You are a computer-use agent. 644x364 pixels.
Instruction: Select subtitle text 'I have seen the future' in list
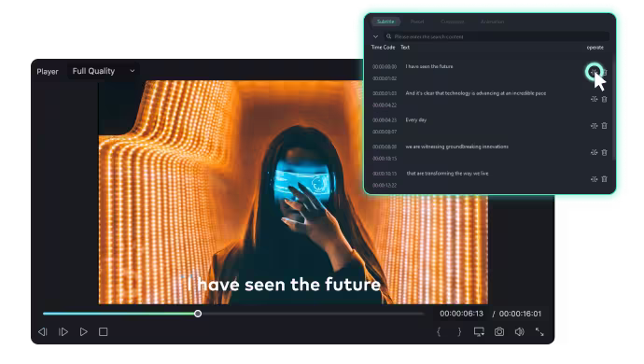pos(429,66)
